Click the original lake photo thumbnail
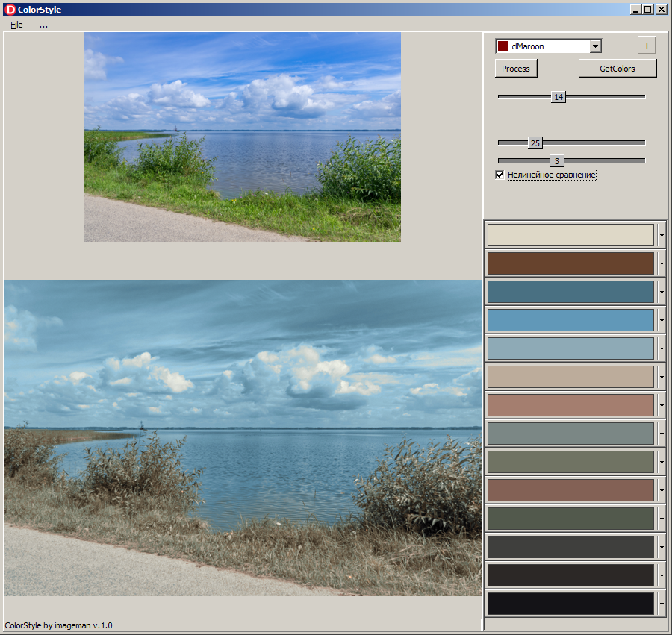This screenshot has height=635, width=672. 243,137
